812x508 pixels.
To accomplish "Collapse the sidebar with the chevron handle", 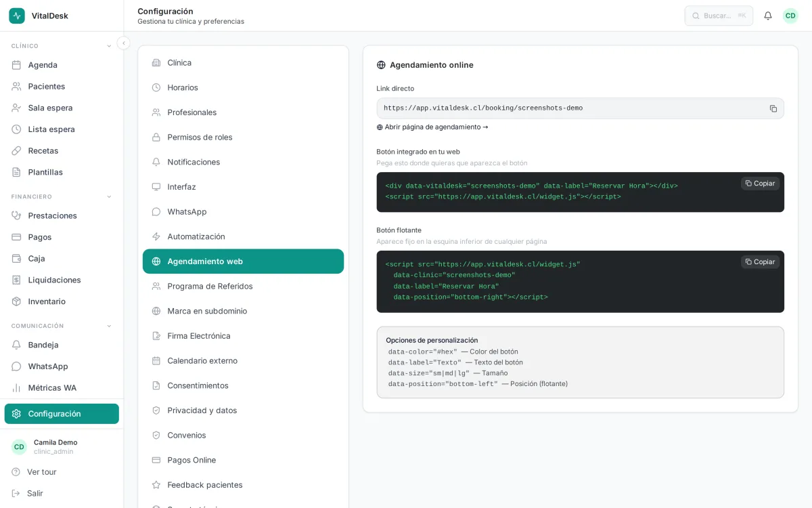I will click(x=123, y=43).
